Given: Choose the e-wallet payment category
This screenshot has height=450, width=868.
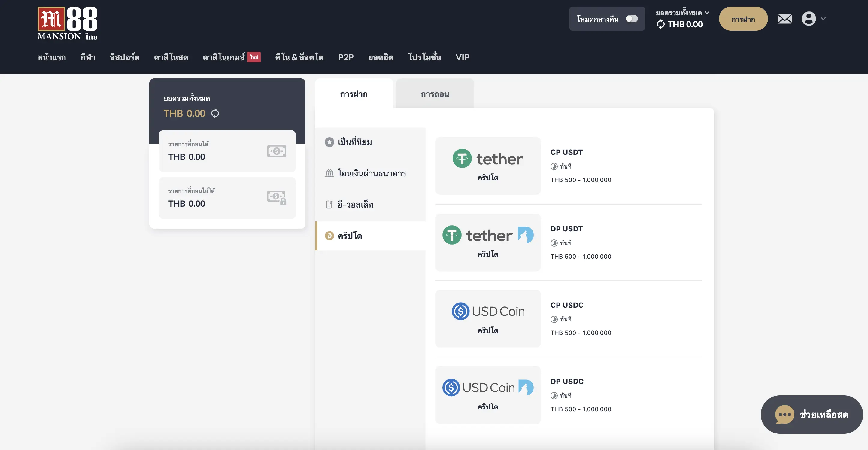Looking at the screenshot, I should pyautogui.click(x=355, y=205).
